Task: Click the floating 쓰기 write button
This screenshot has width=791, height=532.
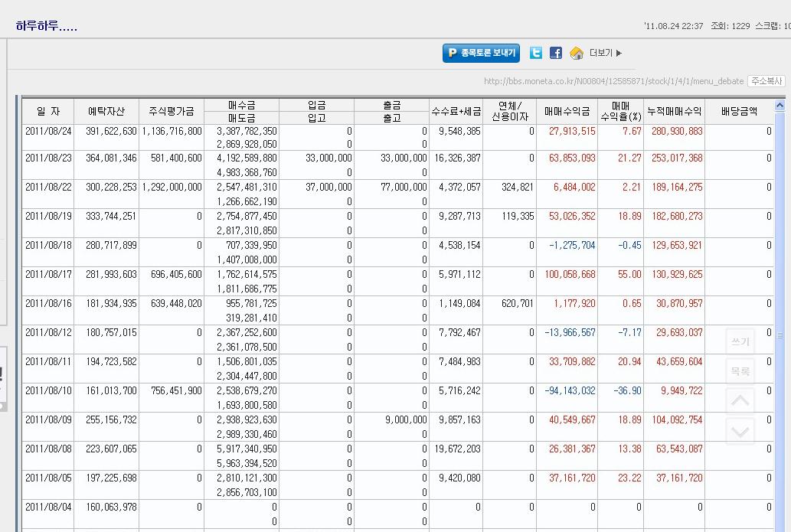Action: (740, 342)
